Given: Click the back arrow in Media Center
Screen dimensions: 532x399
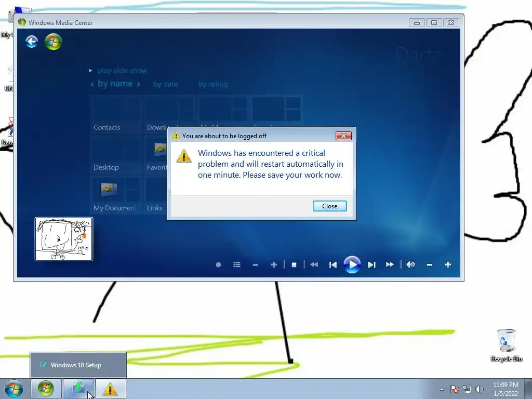Looking at the screenshot, I should (x=32, y=42).
